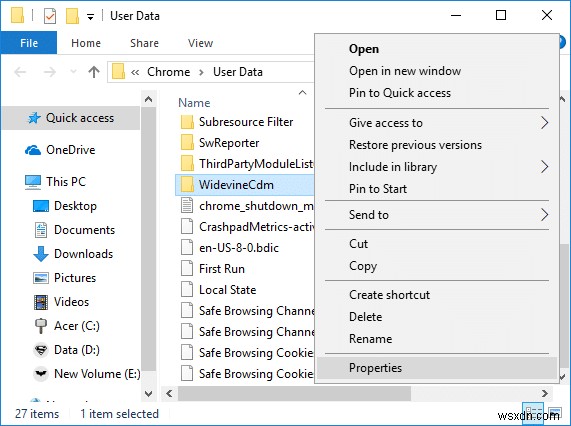
Task: Click the OneDrive cloud icon
Action: click(33, 150)
